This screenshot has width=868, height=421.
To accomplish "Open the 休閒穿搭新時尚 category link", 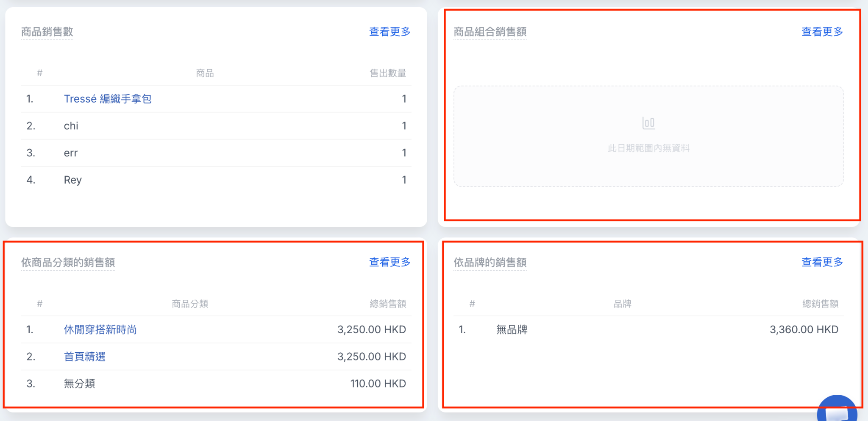I will [x=100, y=329].
